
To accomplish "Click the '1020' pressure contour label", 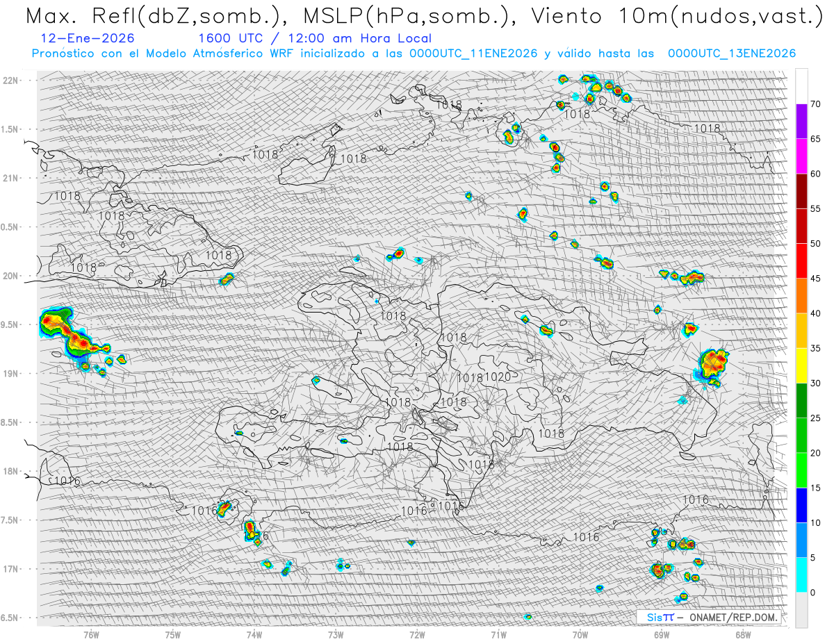I will click(x=498, y=377).
